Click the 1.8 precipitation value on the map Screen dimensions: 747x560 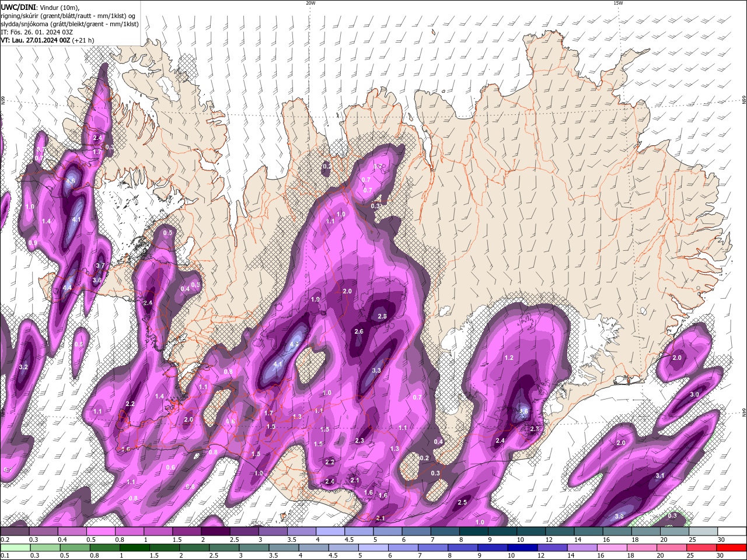pos(259,473)
